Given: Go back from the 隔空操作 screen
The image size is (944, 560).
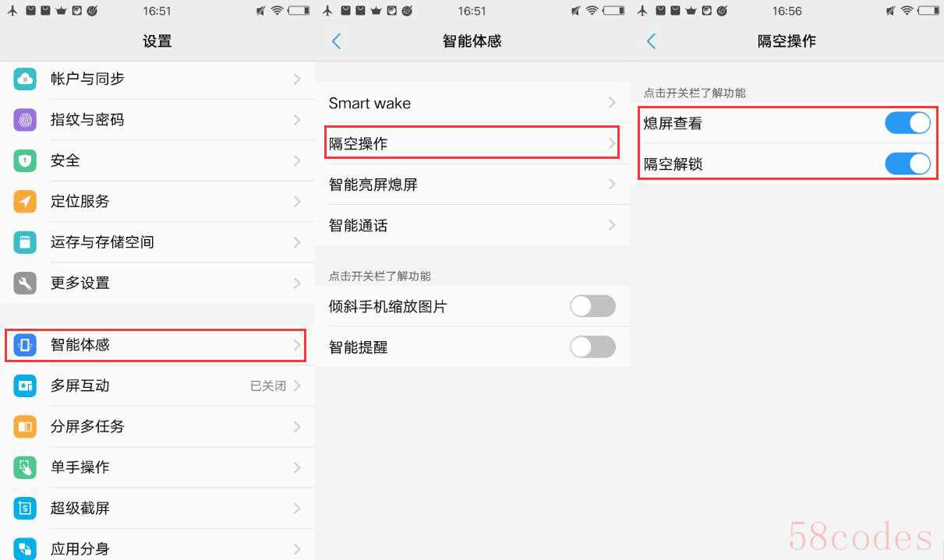Looking at the screenshot, I should tap(652, 41).
